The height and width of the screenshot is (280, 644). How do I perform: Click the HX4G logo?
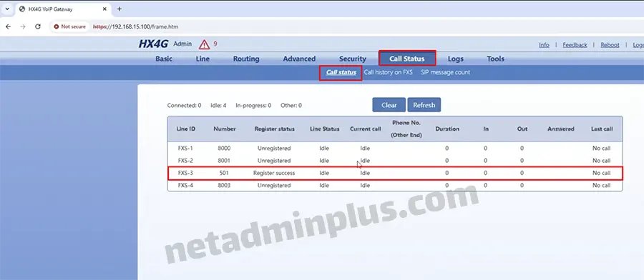[x=153, y=44]
